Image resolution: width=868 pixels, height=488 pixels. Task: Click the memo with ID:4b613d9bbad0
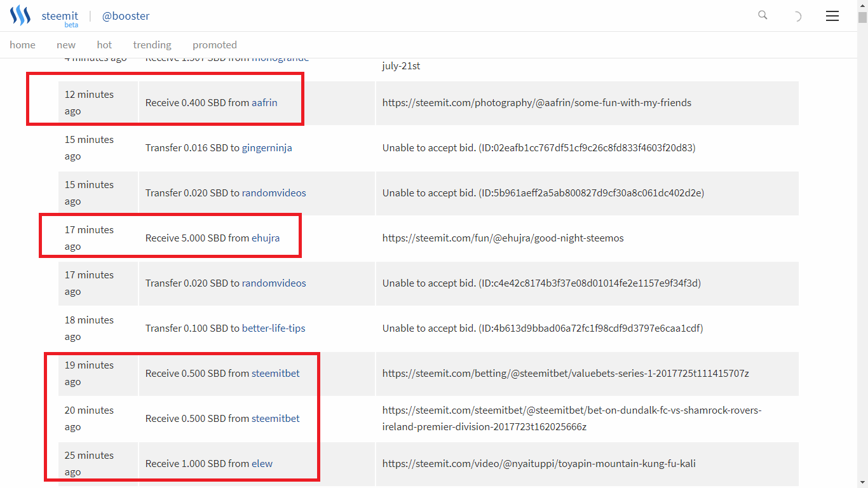tap(543, 328)
